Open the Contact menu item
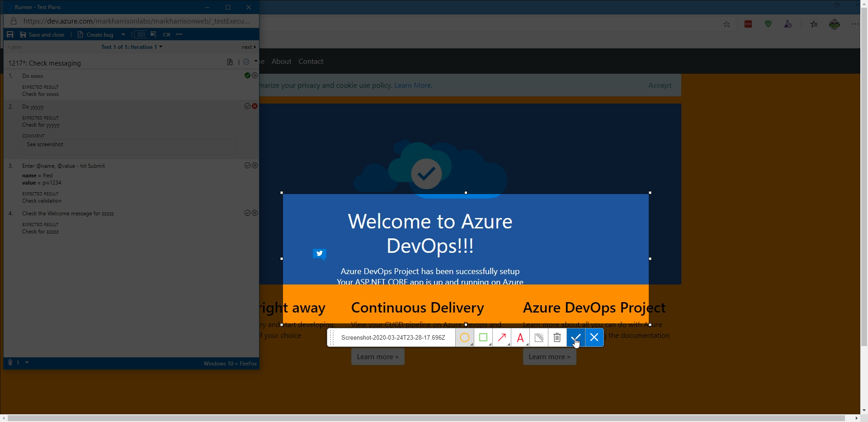Image resolution: width=868 pixels, height=422 pixels. [x=311, y=62]
